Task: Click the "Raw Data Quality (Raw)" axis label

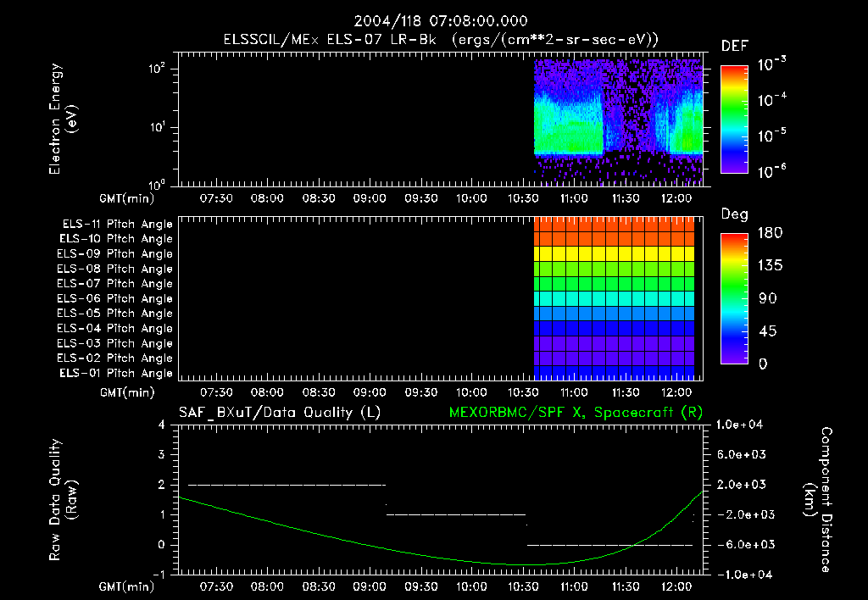Action: tap(63, 500)
